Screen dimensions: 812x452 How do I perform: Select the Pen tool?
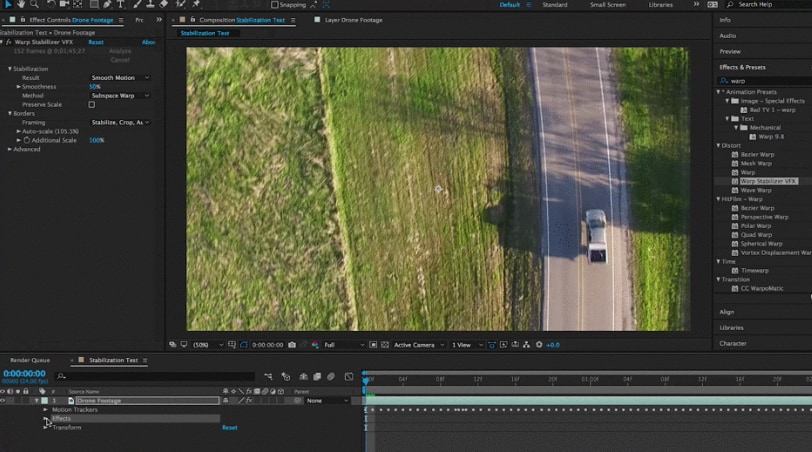pos(107,4)
